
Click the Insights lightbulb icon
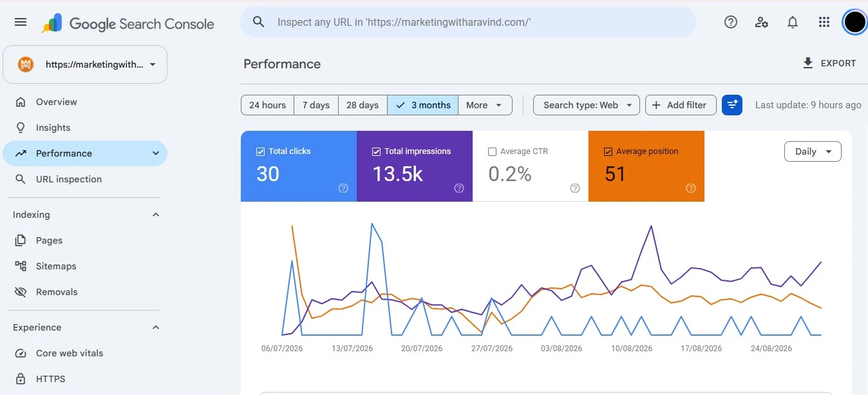click(21, 128)
